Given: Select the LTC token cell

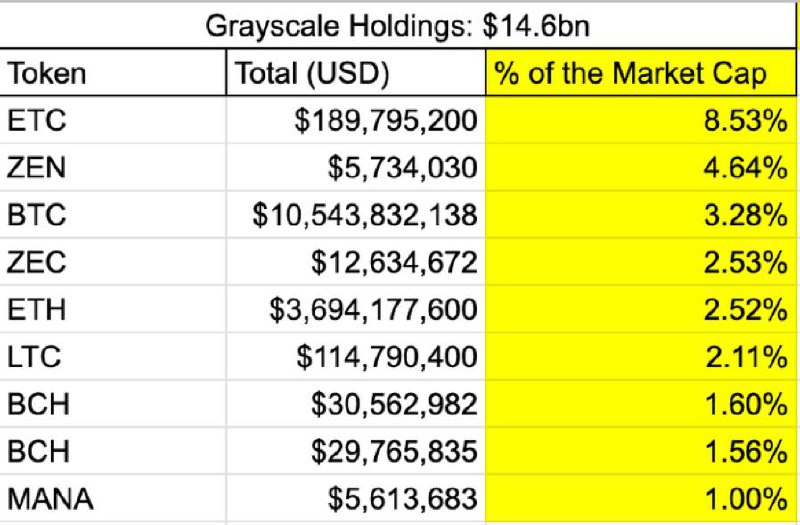Looking at the screenshot, I should [112, 356].
